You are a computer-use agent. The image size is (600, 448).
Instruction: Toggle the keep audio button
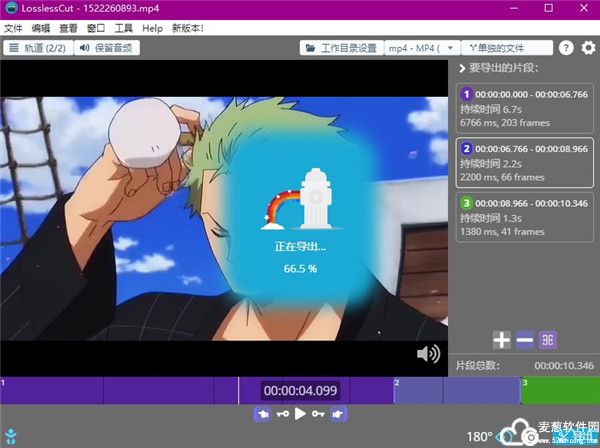pyautogui.click(x=106, y=48)
